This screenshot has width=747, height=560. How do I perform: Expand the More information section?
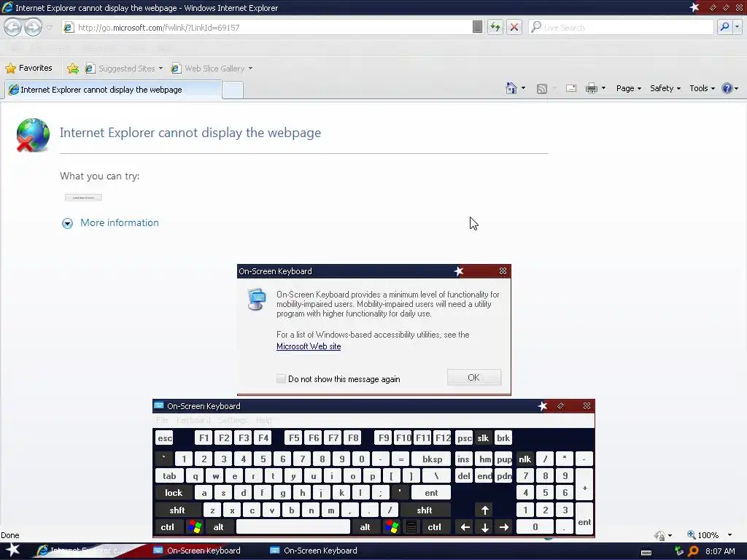pos(111,223)
